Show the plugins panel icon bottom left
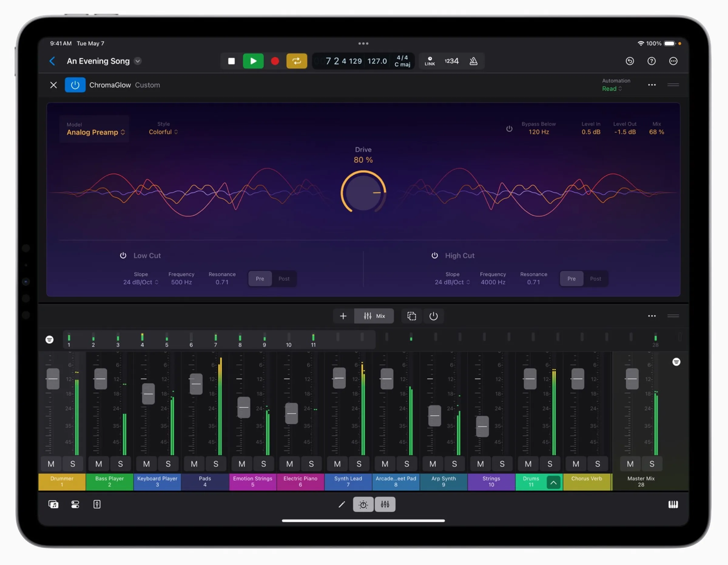 tap(75, 504)
